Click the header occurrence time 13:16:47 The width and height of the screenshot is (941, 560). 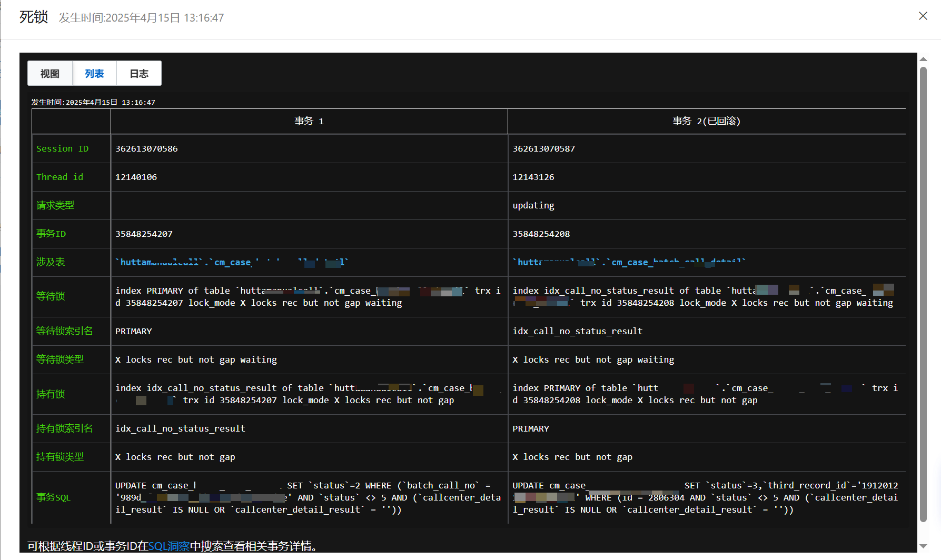(141, 18)
